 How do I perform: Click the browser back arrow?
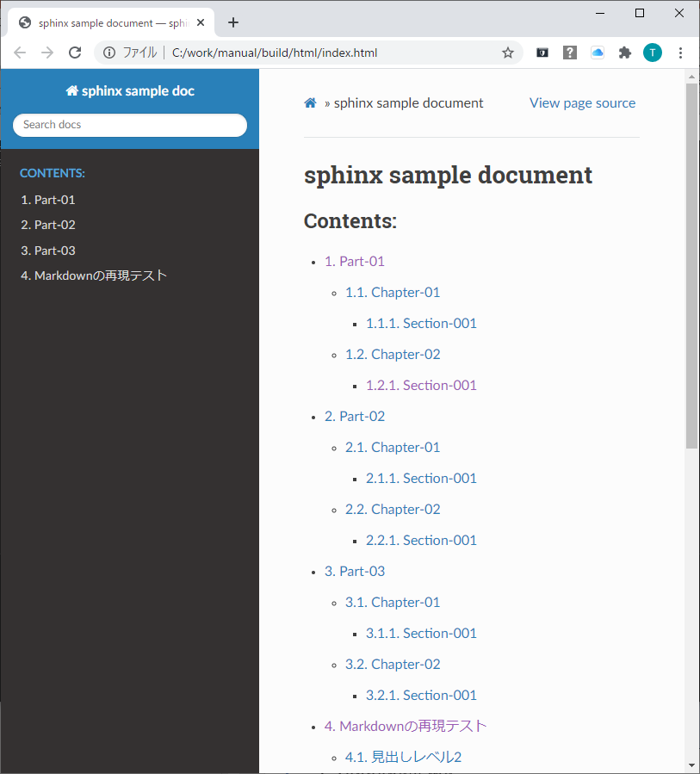coord(20,53)
